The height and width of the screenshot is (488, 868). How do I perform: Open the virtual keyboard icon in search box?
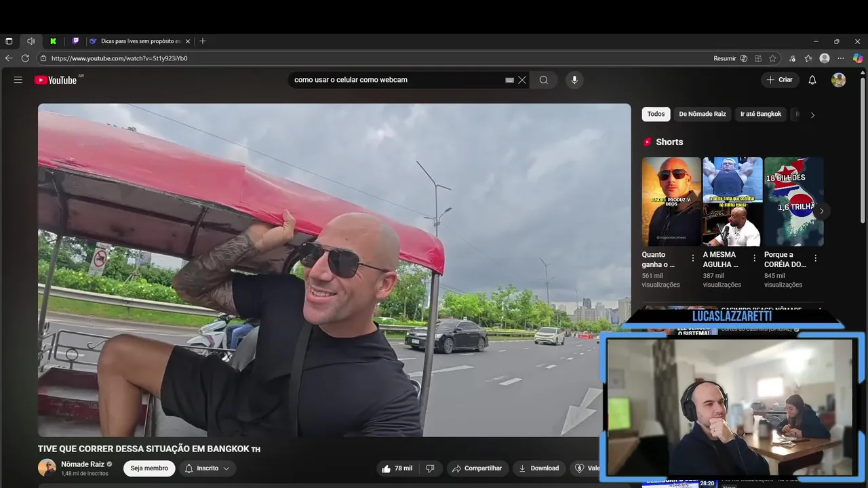click(x=509, y=80)
